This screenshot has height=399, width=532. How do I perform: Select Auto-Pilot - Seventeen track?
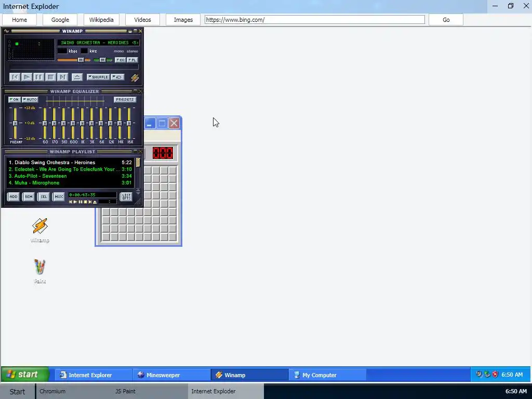70,176
